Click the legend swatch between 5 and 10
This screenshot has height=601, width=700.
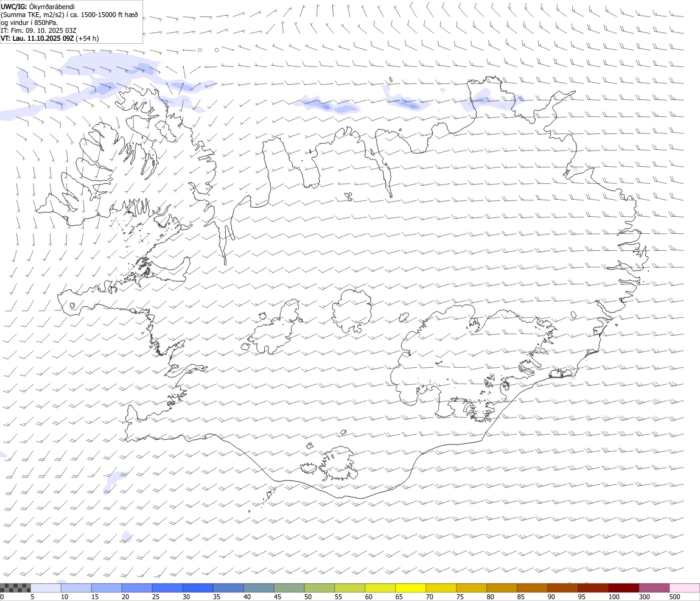click(46, 588)
